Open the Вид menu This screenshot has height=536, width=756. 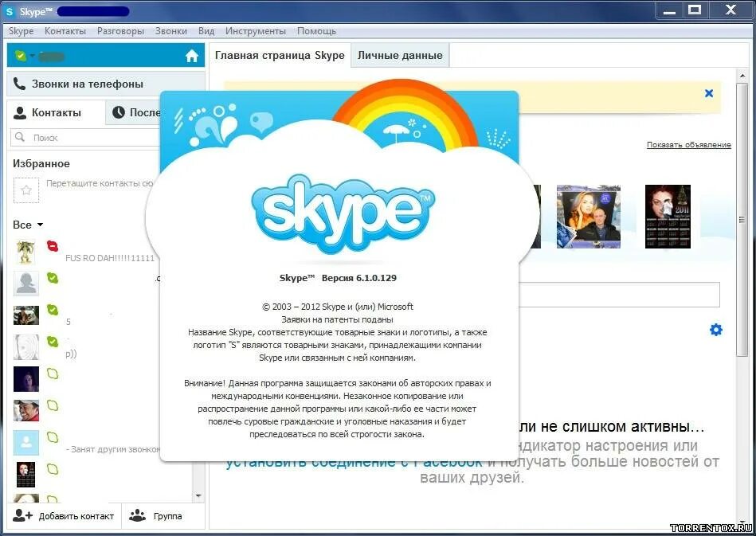click(206, 31)
